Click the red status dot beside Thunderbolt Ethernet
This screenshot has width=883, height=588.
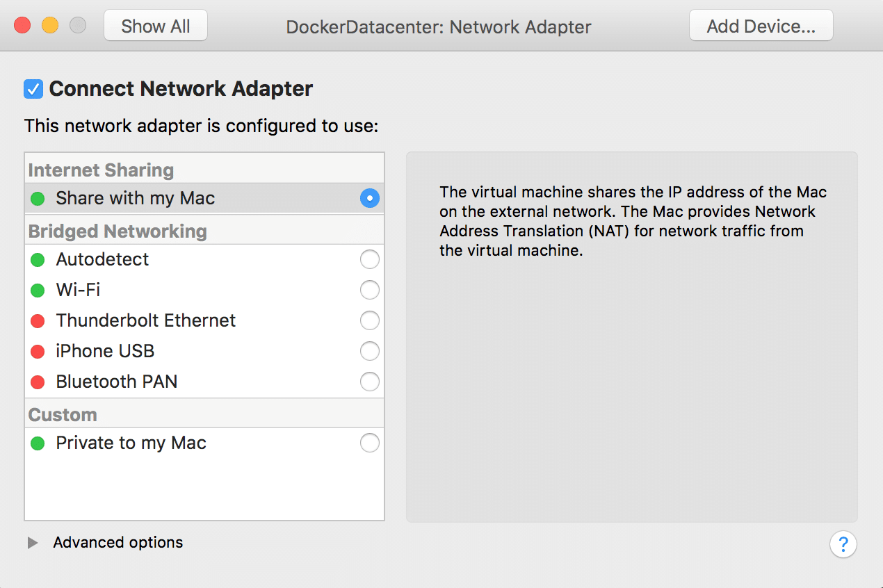pyautogui.click(x=38, y=321)
